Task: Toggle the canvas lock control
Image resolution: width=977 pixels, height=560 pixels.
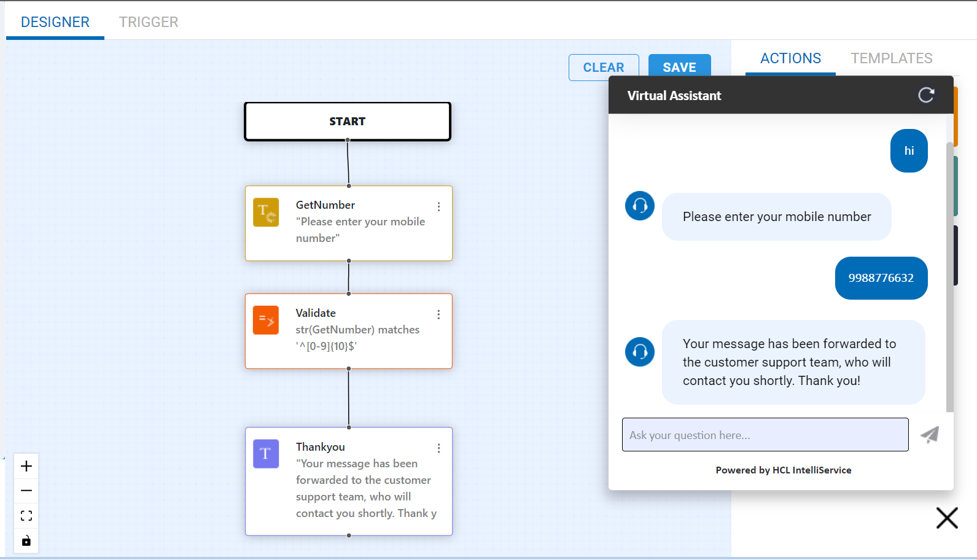Action: [x=26, y=541]
